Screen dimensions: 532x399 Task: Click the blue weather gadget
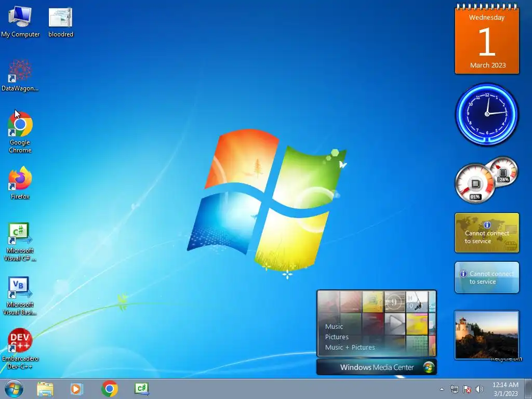coord(487,277)
